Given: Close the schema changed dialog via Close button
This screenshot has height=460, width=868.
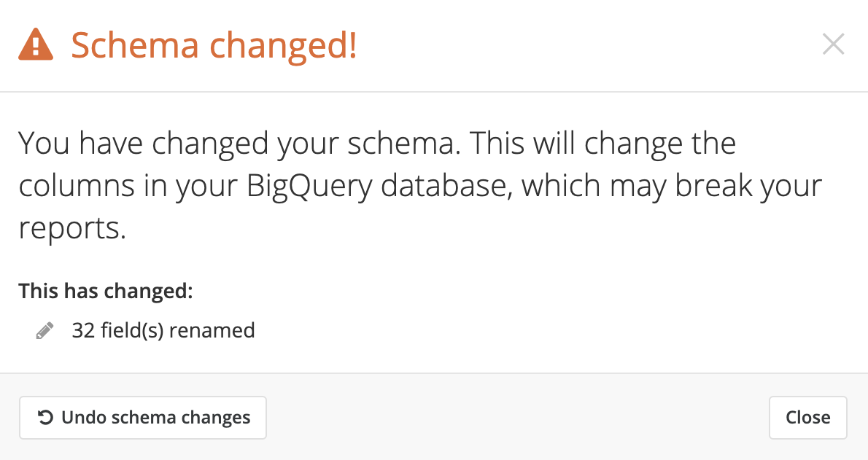Looking at the screenshot, I should (x=807, y=418).
